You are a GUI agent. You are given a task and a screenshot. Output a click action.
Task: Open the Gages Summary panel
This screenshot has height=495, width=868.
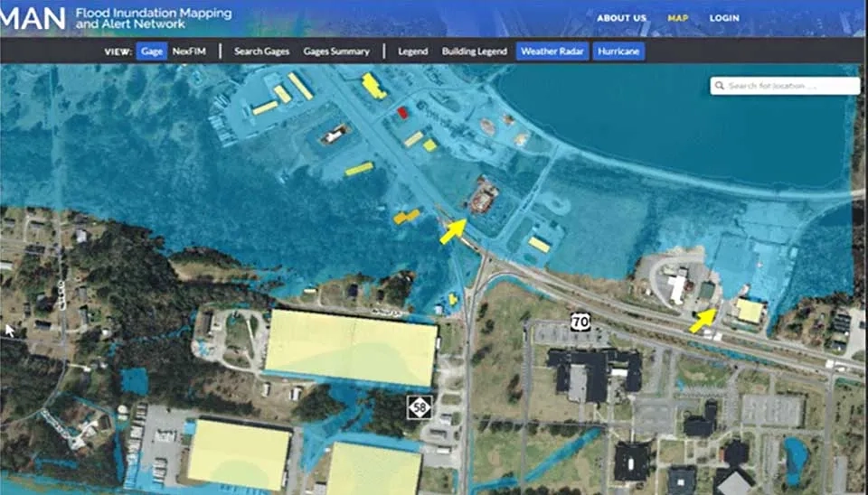[336, 51]
